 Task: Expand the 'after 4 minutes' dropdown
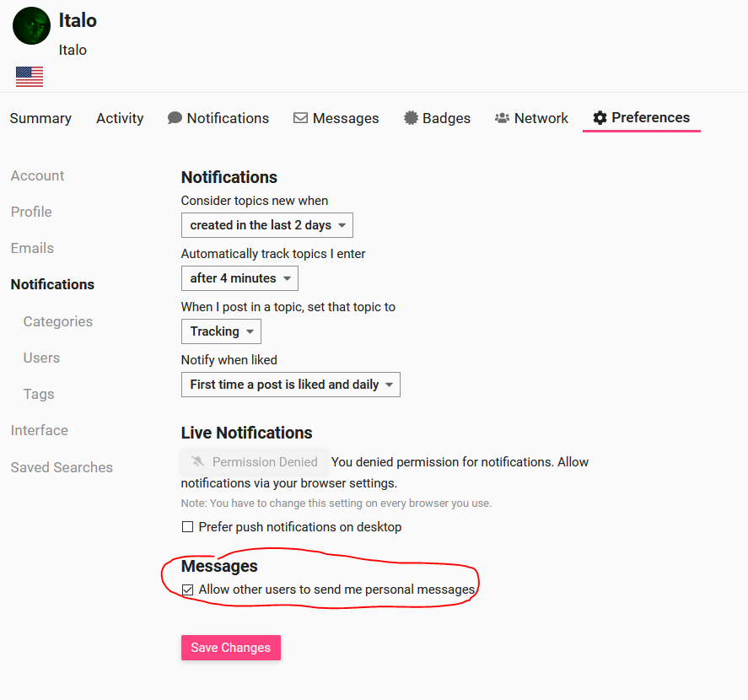(239, 278)
